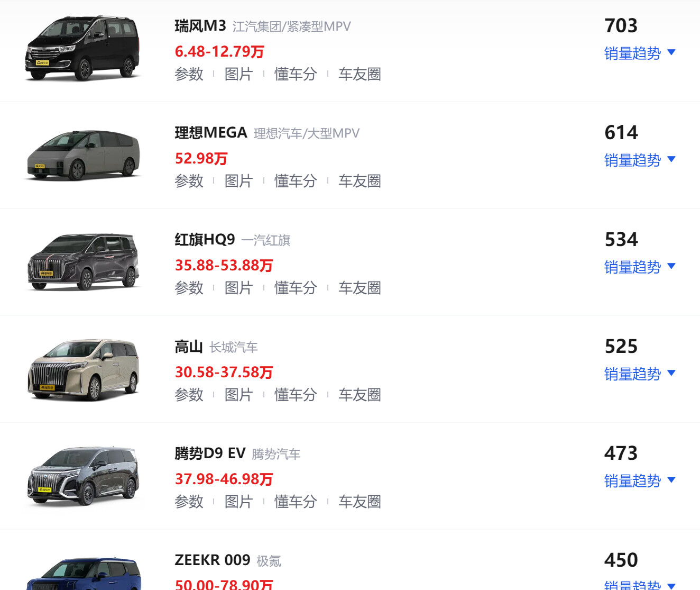Open the ZEEKR 009 model title
The image size is (700, 590).
tap(212, 560)
